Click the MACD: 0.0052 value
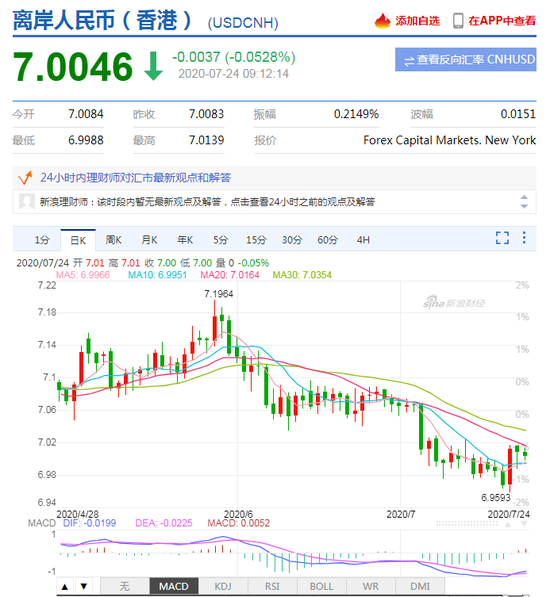The image size is (550, 597). point(239,523)
